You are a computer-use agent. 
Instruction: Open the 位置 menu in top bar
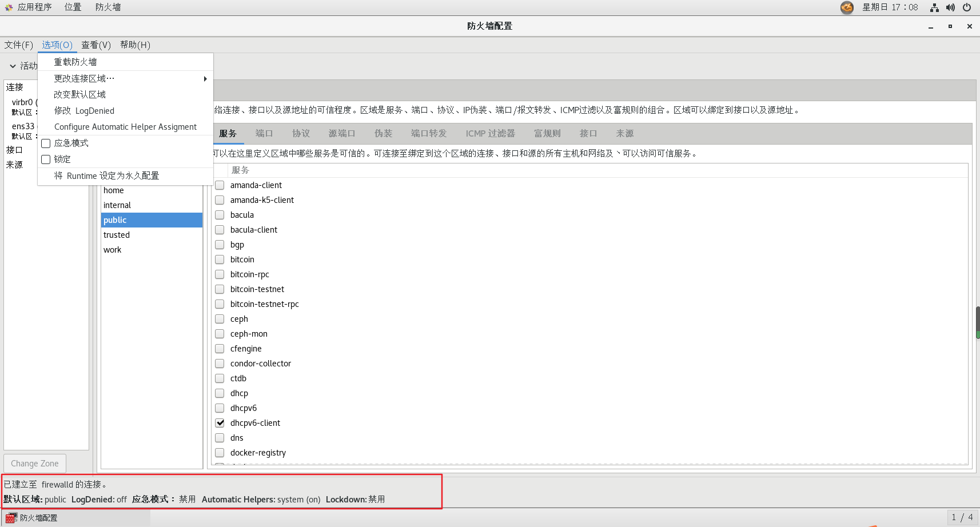tap(73, 7)
